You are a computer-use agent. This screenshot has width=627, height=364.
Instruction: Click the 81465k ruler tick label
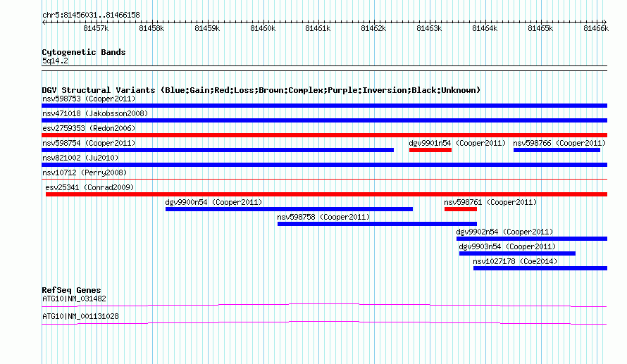(540, 28)
